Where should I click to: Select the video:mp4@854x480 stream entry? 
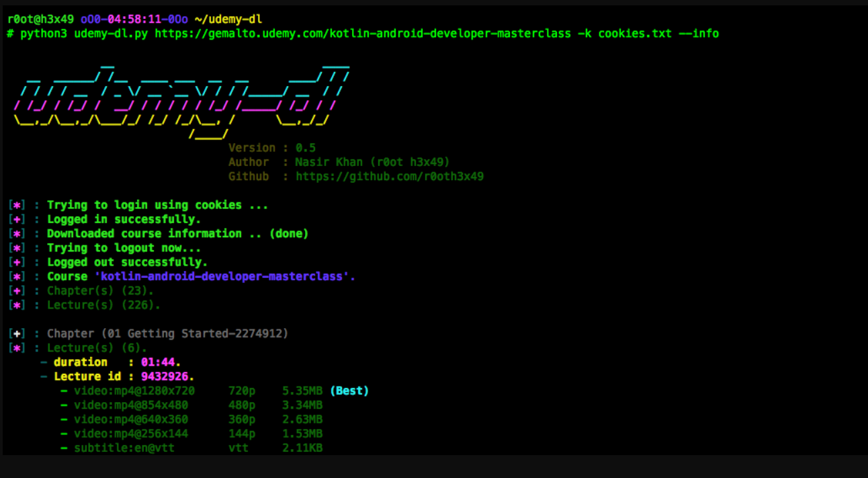click(x=131, y=405)
